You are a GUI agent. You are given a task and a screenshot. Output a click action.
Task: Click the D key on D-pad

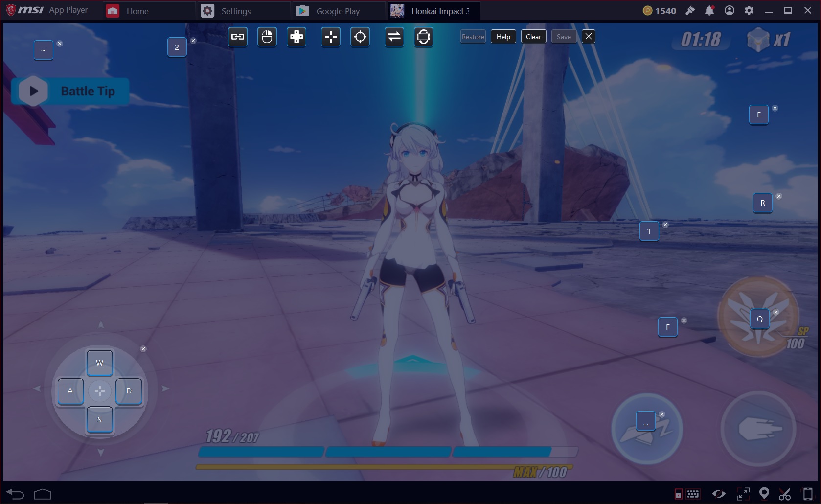click(x=129, y=391)
